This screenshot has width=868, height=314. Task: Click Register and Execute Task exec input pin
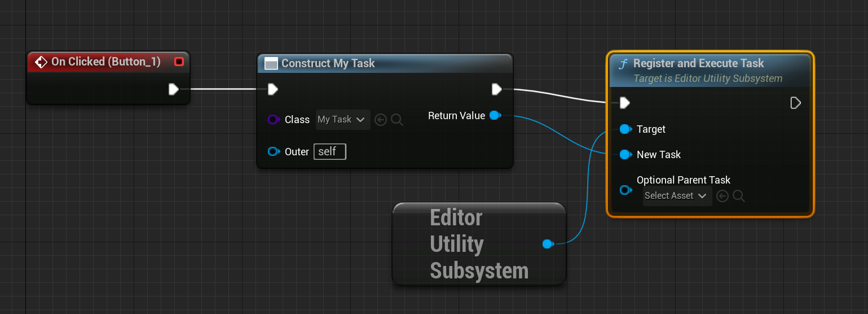[625, 103]
